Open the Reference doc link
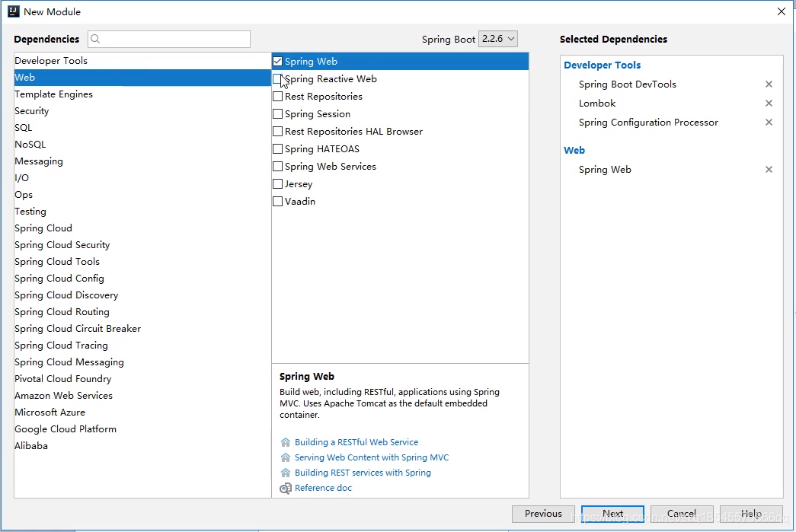Image resolution: width=796 pixels, height=532 pixels. click(323, 488)
